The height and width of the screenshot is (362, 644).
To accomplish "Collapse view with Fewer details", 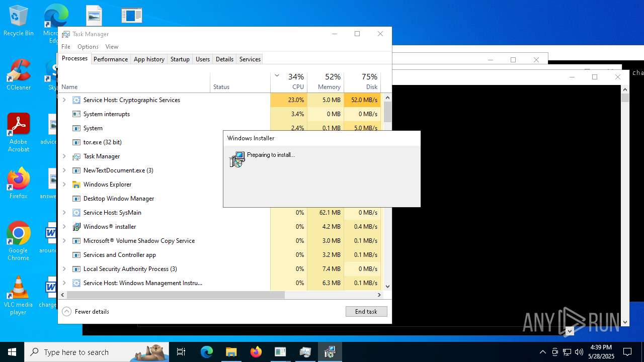I will 86,312.
